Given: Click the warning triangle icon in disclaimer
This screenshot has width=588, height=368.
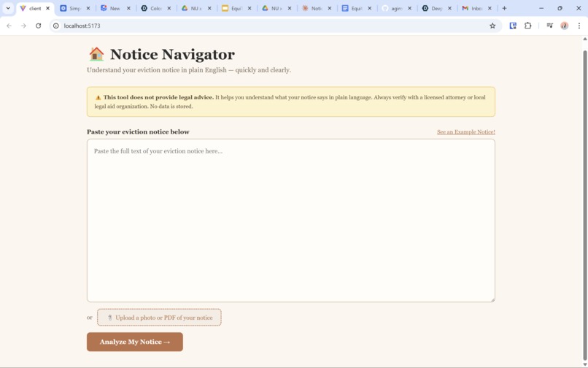Looking at the screenshot, I should click(x=98, y=98).
